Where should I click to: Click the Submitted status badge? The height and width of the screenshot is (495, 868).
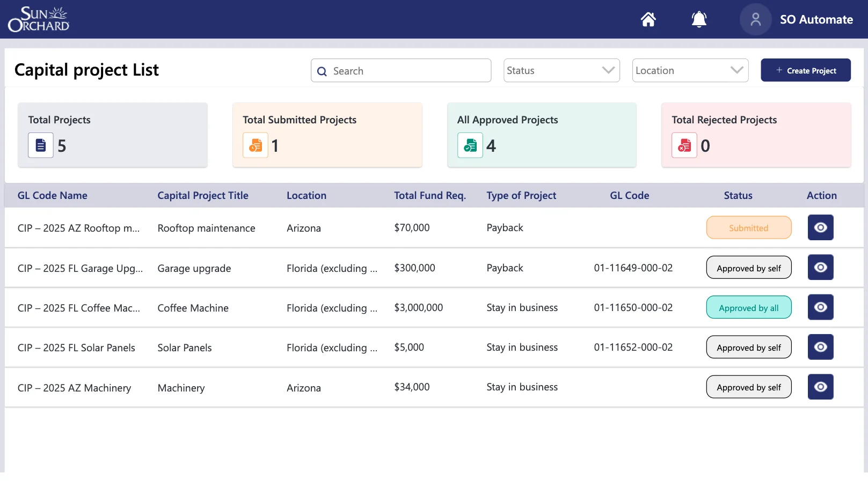click(748, 227)
